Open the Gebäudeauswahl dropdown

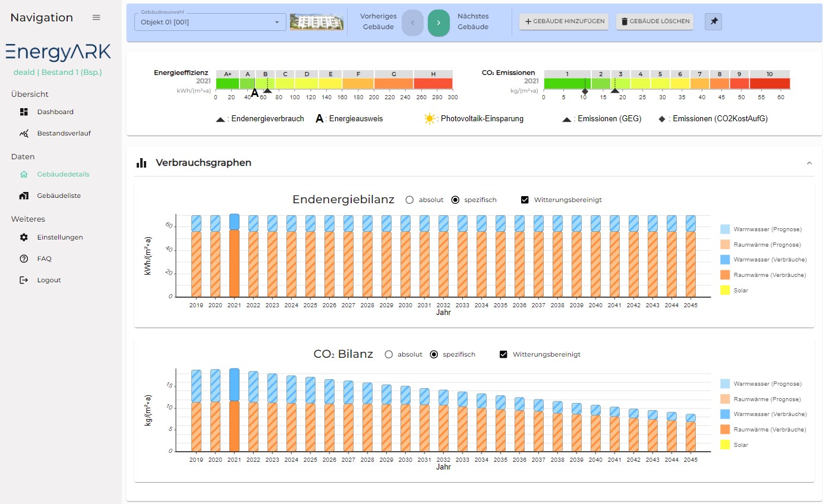(x=210, y=23)
